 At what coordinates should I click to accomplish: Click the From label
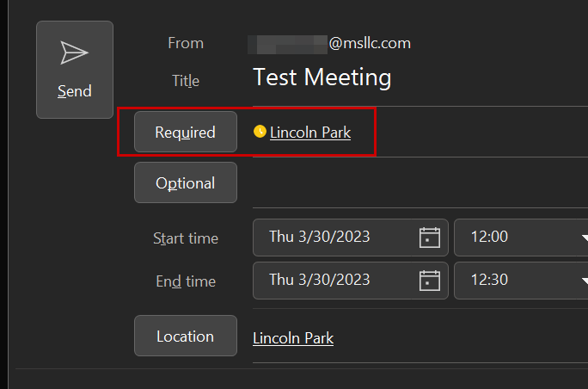[186, 43]
